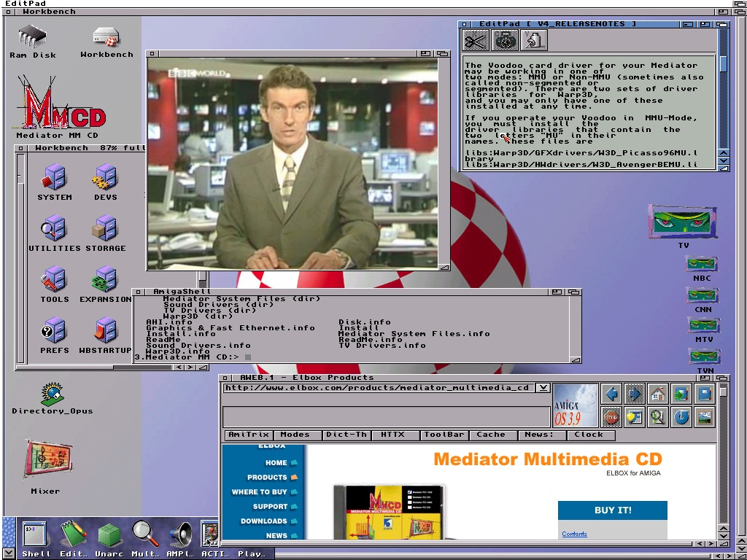Click the Edit… notepad icon in the dock

[x=73, y=534]
